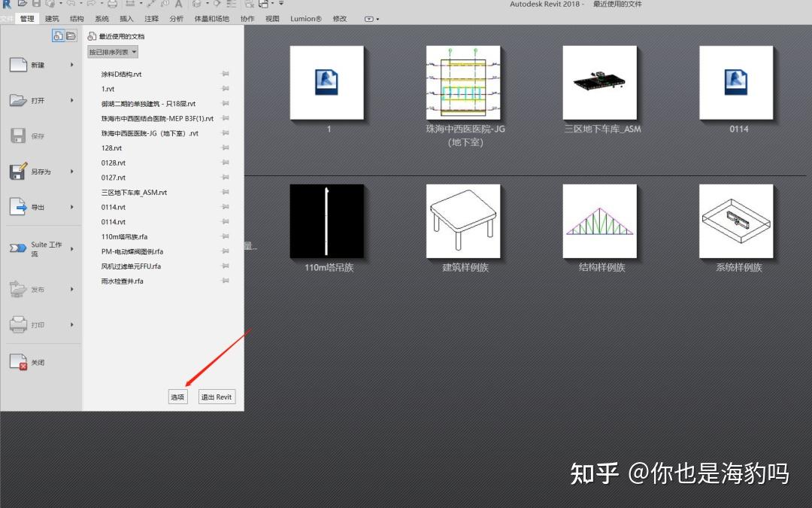Viewport: 812px width, 508px height.
Task: Switch to the 体量和场地 ribbon tab
Action: coord(212,19)
